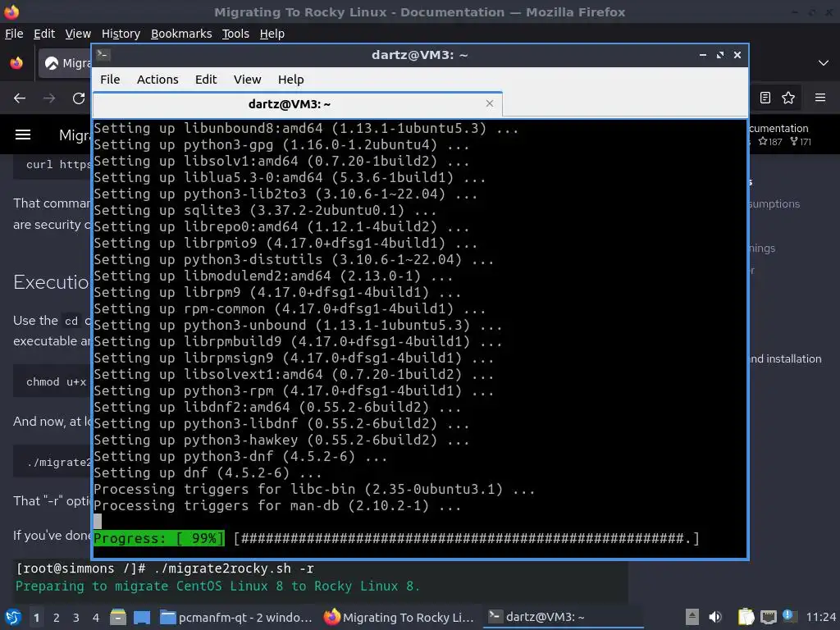Open Firefox View icon left of tabs

click(16, 63)
